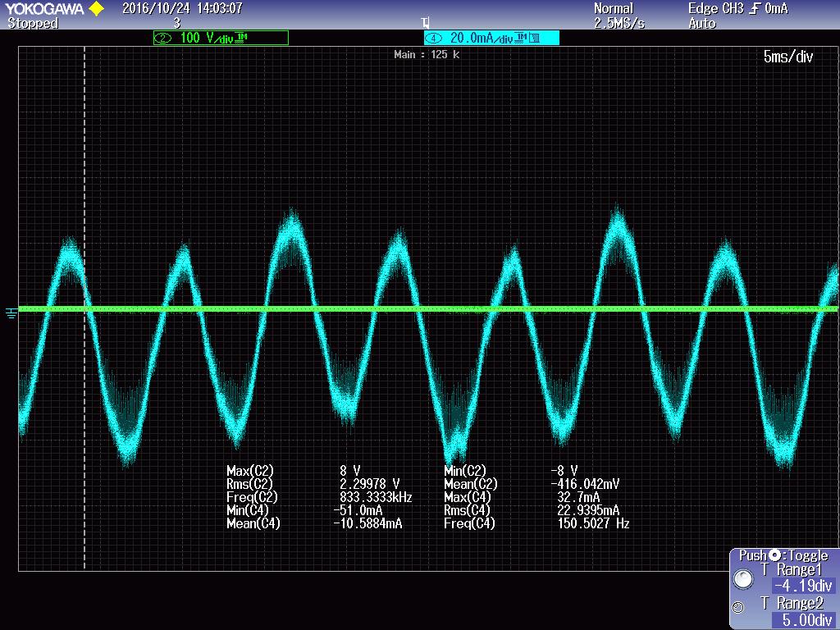Click the date and time 2016/10/24 14:03:07
The width and height of the screenshot is (840, 630).
pyautogui.click(x=182, y=8)
